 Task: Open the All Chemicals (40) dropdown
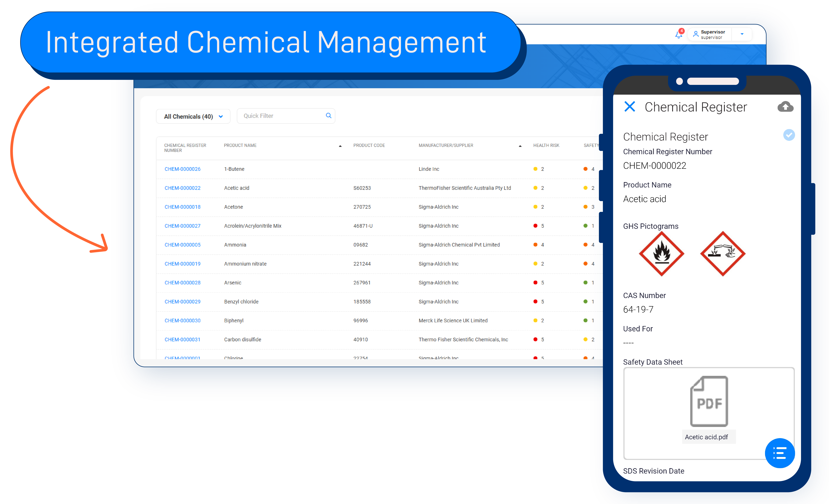(193, 116)
